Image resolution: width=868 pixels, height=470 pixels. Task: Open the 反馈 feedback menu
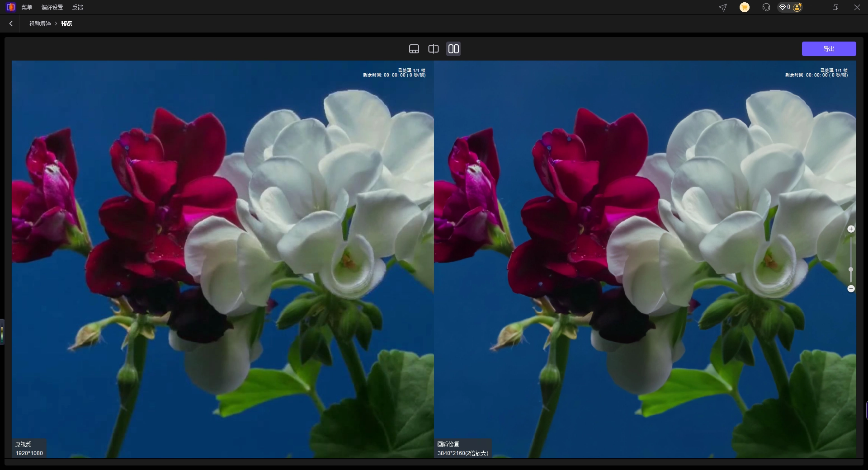(x=77, y=7)
